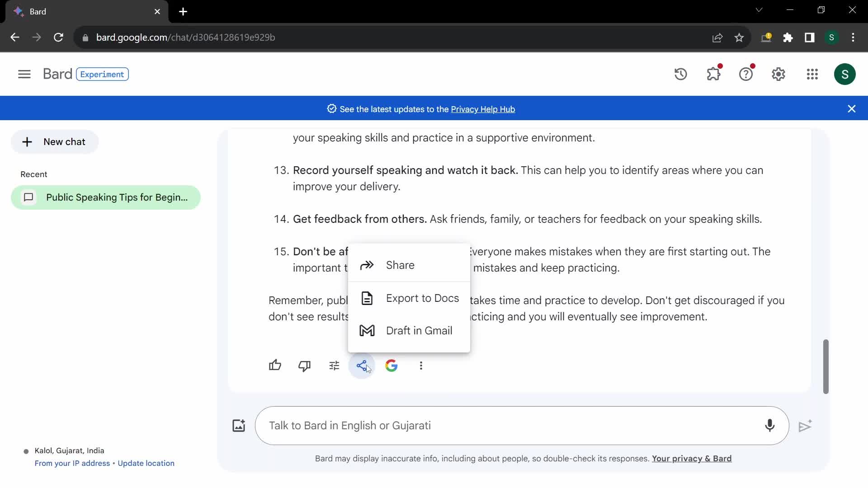Choose Draft in Gmail option

[409, 331]
